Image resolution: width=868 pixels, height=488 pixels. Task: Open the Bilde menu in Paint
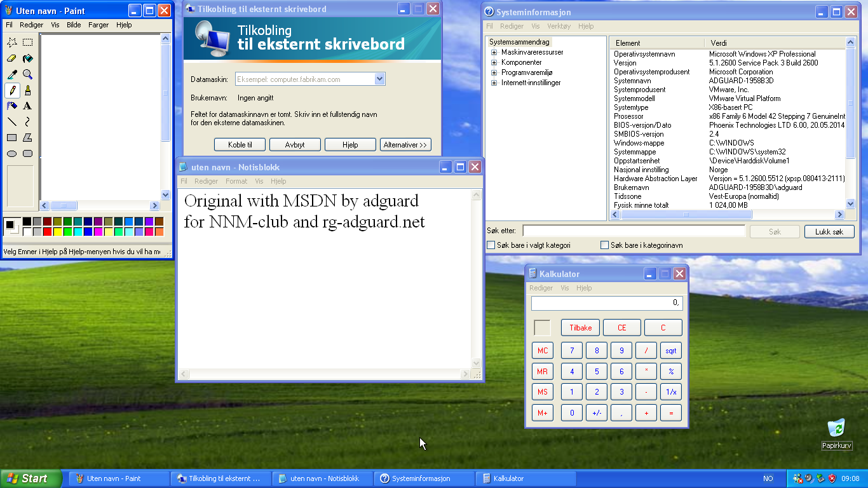tap(74, 25)
